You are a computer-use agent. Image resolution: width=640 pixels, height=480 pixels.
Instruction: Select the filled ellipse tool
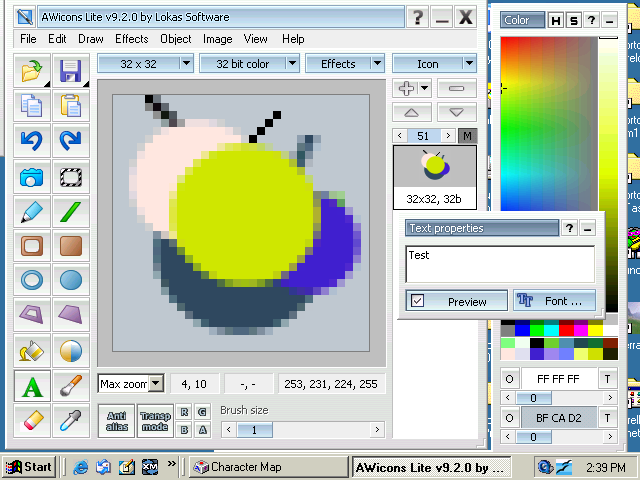(x=70, y=280)
